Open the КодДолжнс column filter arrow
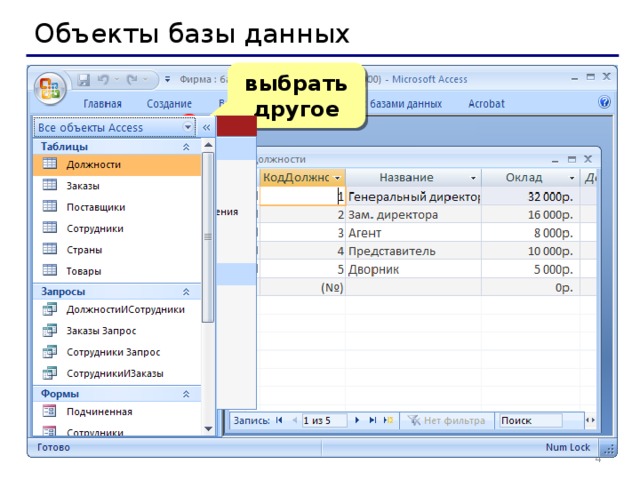The image size is (640, 480). coord(337,178)
